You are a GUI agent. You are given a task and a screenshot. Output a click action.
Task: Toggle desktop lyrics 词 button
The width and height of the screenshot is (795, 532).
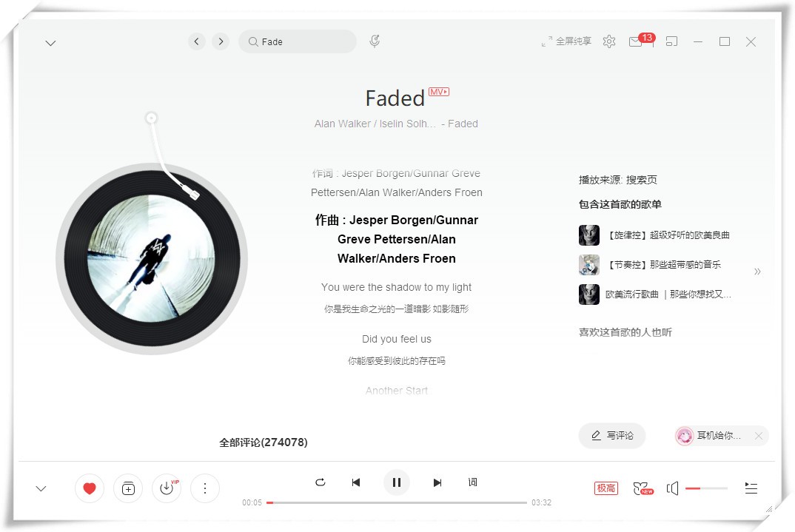click(472, 482)
